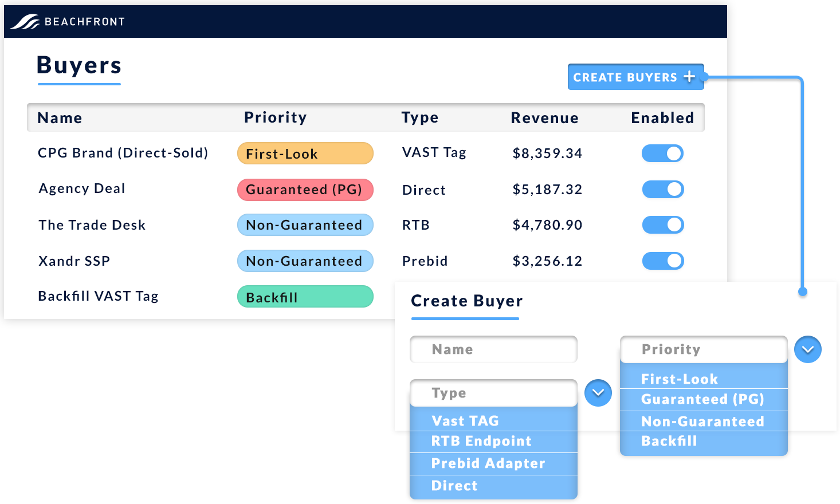Choose Vast TAG from the Type list
The height and width of the screenshot is (504, 840).
point(493,420)
